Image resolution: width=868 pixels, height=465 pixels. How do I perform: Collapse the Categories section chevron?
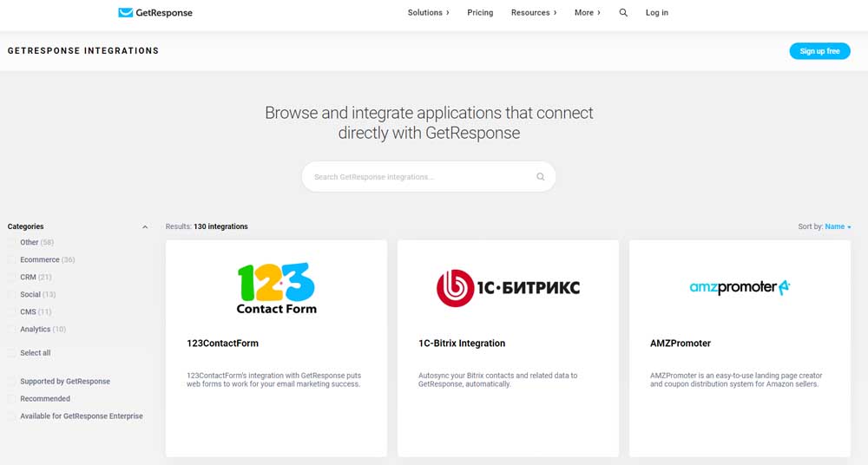click(145, 227)
